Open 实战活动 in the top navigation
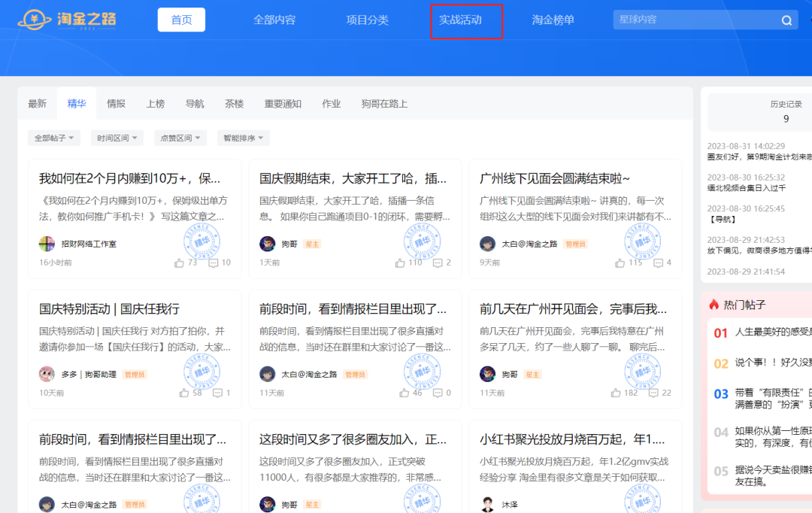The width and height of the screenshot is (812, 513). (x=460, y=20)
